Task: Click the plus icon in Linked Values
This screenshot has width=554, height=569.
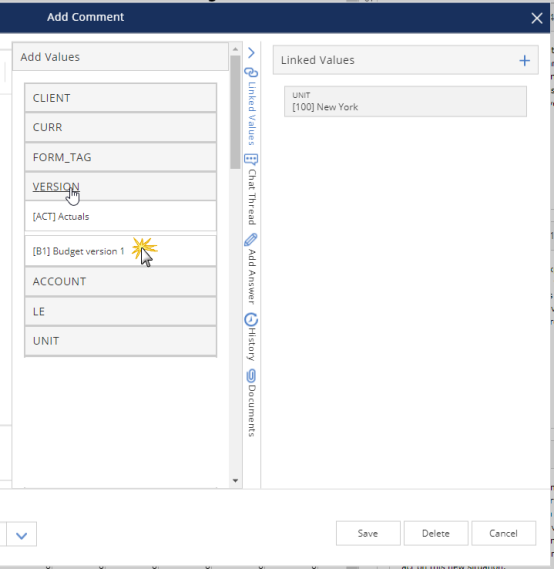Action: [524, 60]
